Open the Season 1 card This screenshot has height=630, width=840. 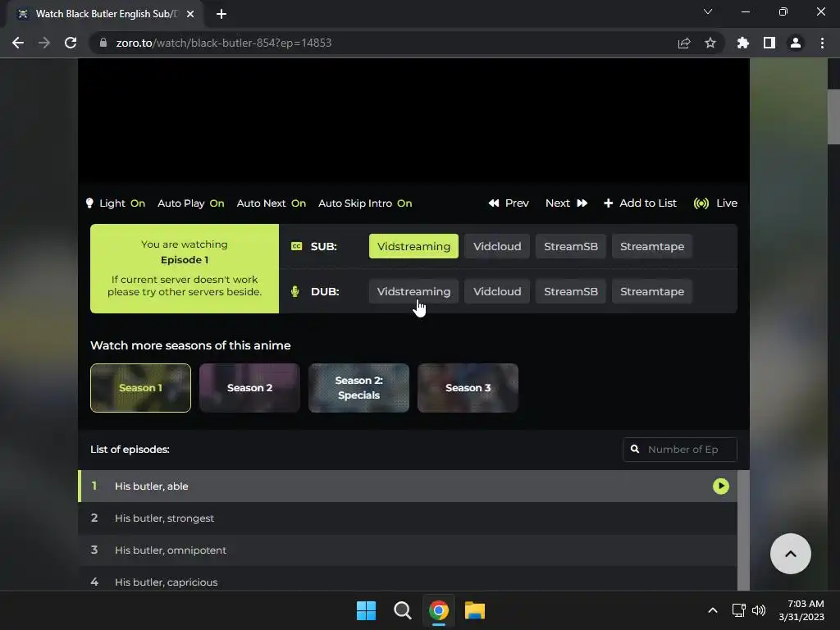pos(140,388)
